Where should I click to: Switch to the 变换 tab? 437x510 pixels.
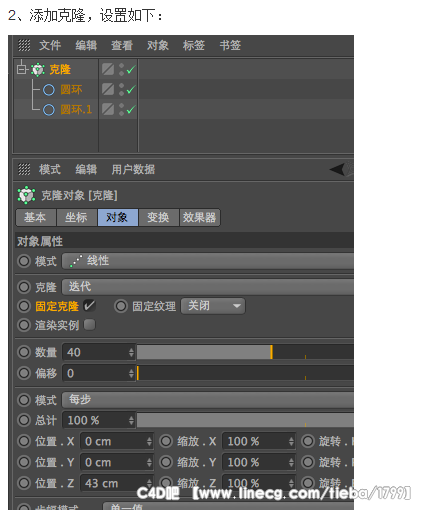[159, 217]
